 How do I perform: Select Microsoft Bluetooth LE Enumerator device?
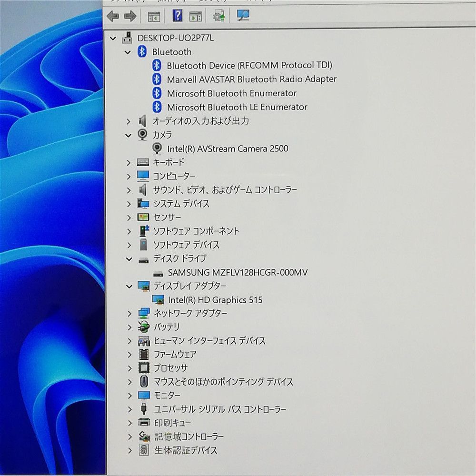(x=237, y=107)
